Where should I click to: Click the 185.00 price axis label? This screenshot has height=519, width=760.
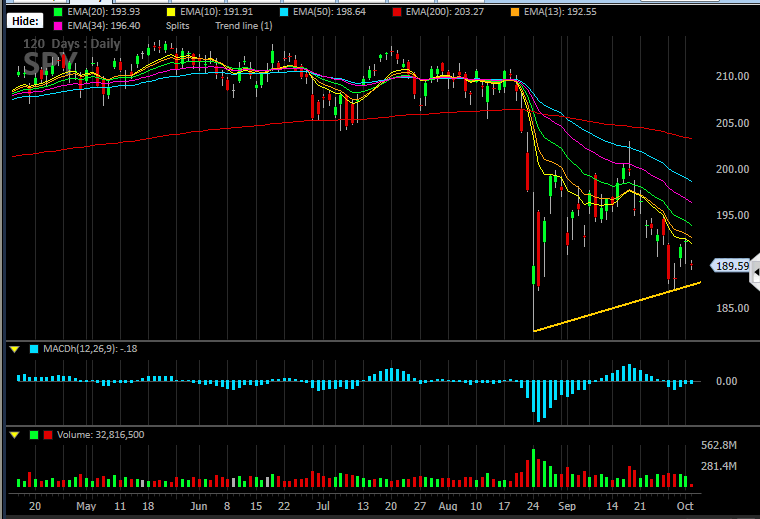[732, 308]
